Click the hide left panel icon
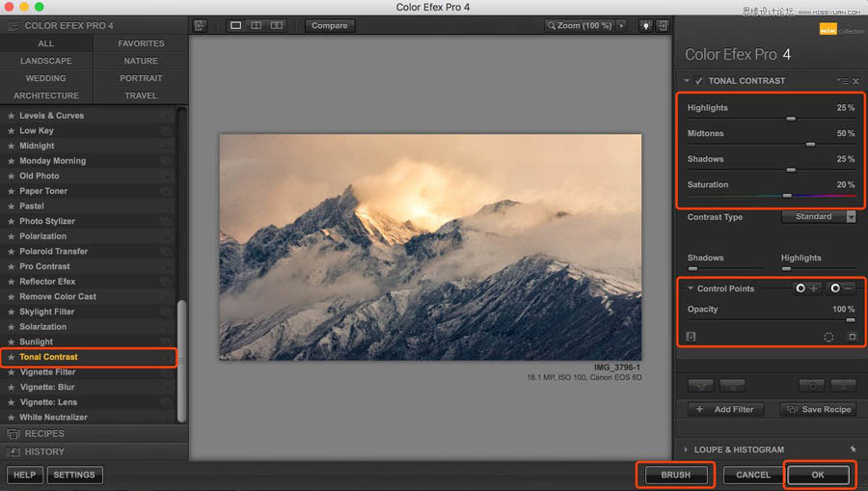868x491 pixels. point(200,25)
